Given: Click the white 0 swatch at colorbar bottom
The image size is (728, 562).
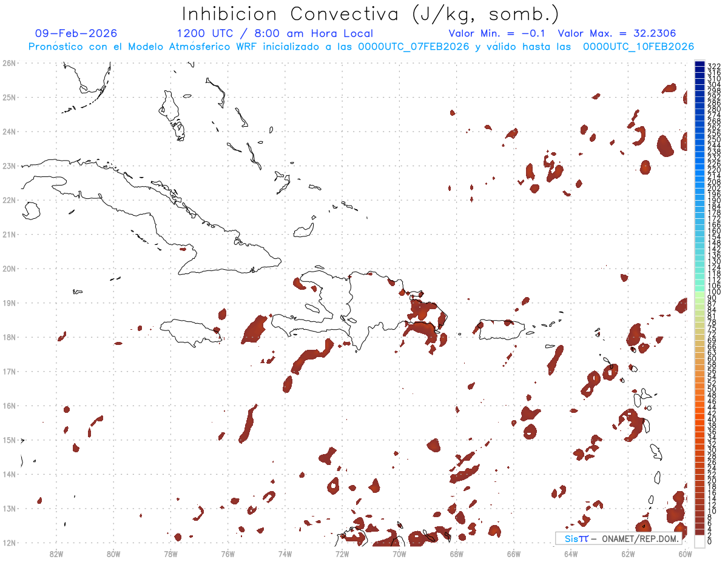Looking at the screenshot, I should pyautogui.click(x=699, y=540).
